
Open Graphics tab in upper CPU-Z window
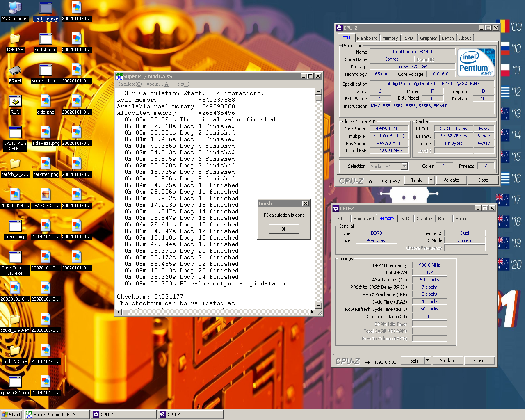(429, 38)
